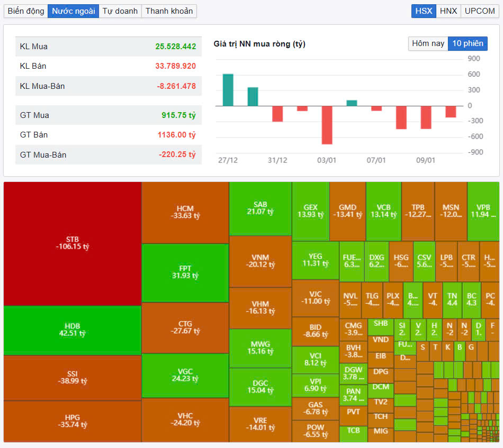Image resolution: width=503 pixels, height=448 pixels.
Task: Click the DXG tile in the treemap
Action: click(x=376, y=261)
